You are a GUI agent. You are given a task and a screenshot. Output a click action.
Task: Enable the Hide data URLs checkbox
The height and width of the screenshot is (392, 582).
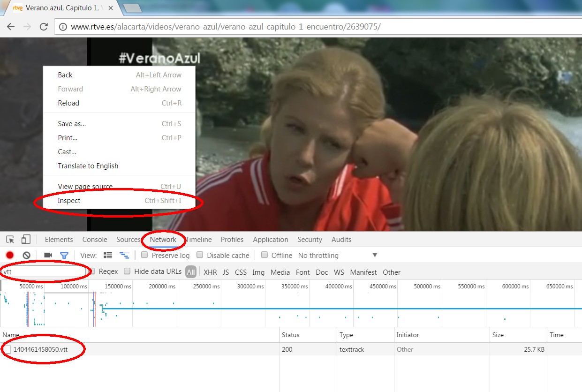coord(127,271)
